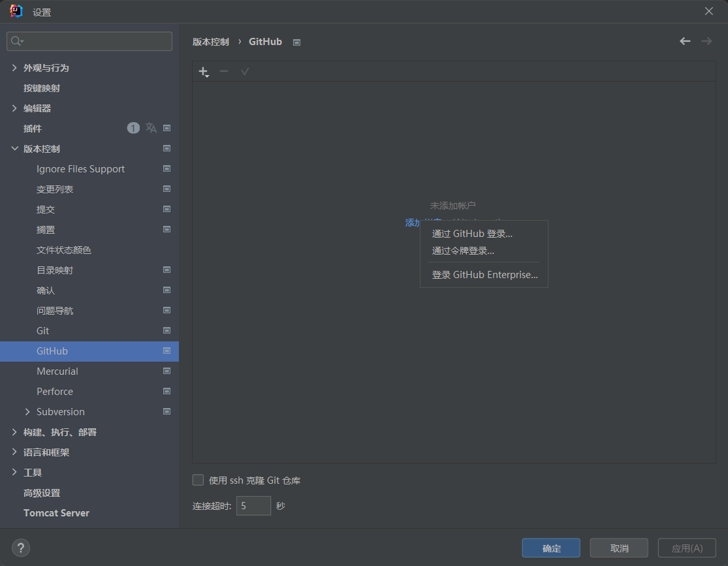Expand the Subversion node
Viewport: 728px width, 566px height.
(x=27, y=412)
